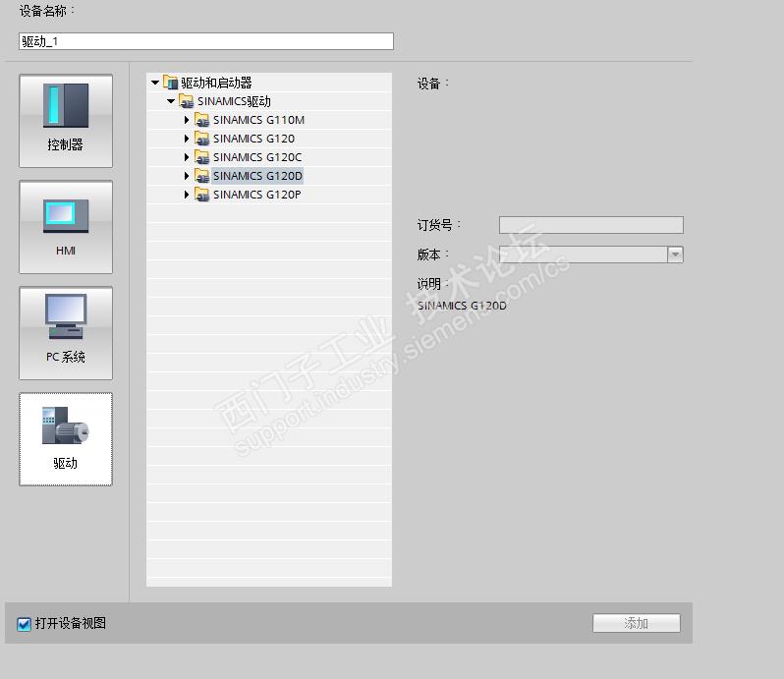Select the SINAMICS驱动 tree row
The width and height of the screenshot is (784, 679).
(x=269, y=101)
